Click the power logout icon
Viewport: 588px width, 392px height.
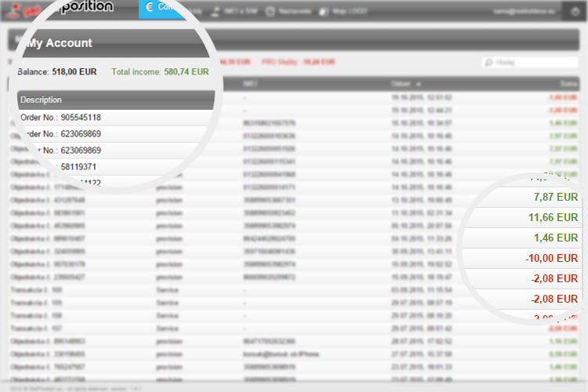tap(575, 11)
